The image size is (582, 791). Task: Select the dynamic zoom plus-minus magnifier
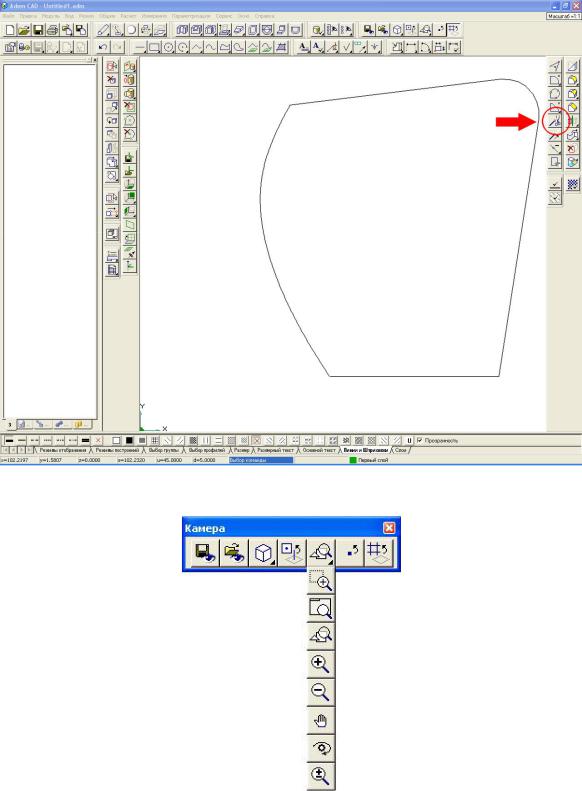click(321, 775)
